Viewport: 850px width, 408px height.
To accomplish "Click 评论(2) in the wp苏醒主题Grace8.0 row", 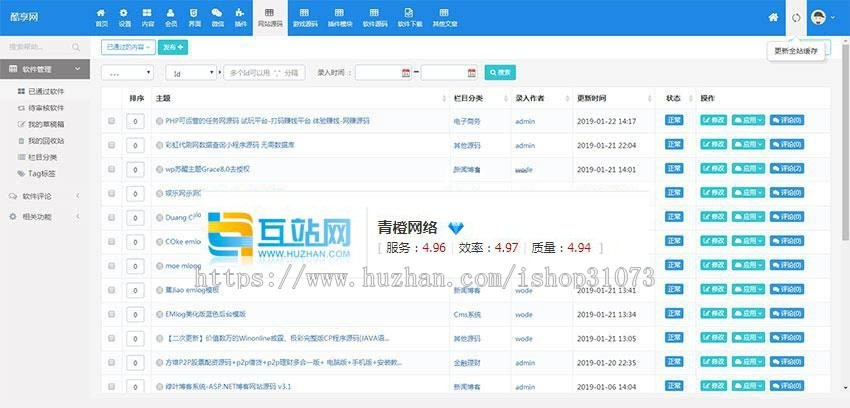I will pyautogui.click(x=787, y=169).
